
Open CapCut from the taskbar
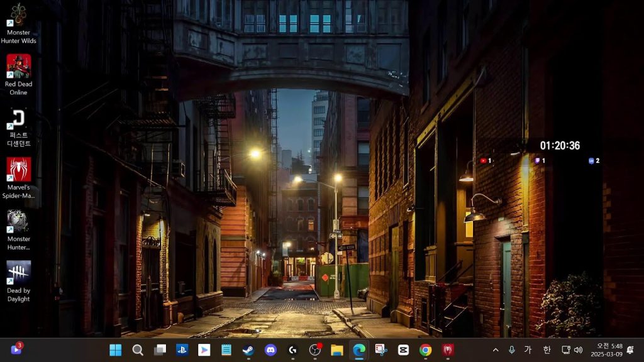click(x=403, y=350)
